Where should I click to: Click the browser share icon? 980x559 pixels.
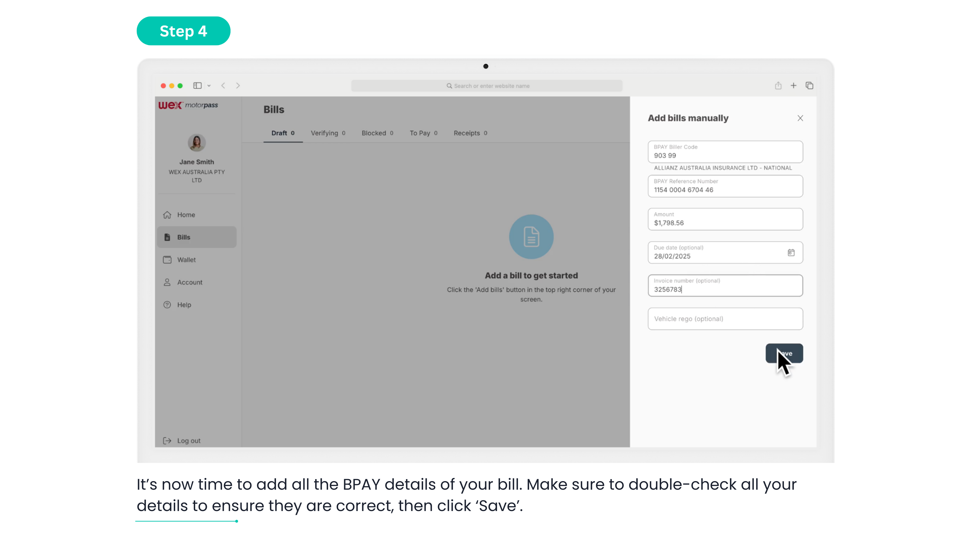778,86
